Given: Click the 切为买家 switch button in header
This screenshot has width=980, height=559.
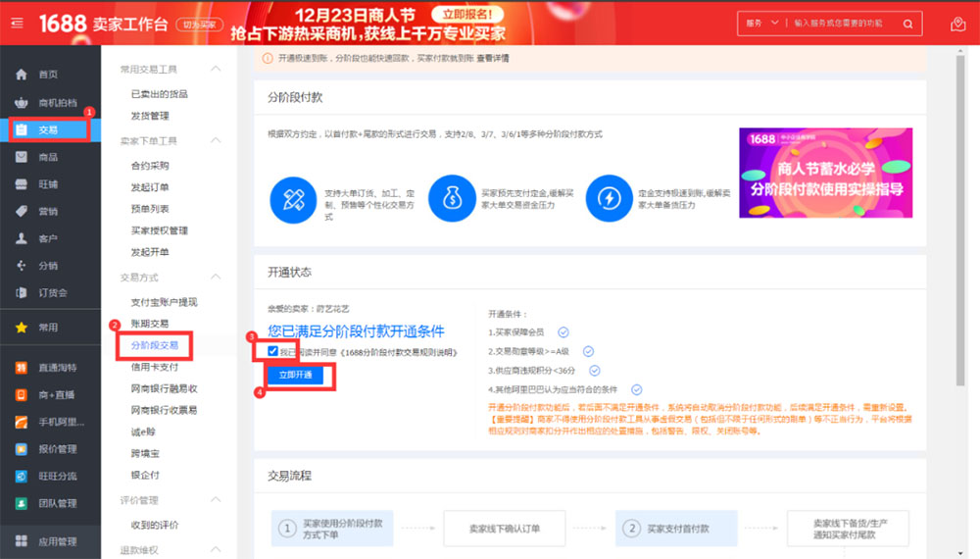Looking at the screenshot, I should [199, 25].
